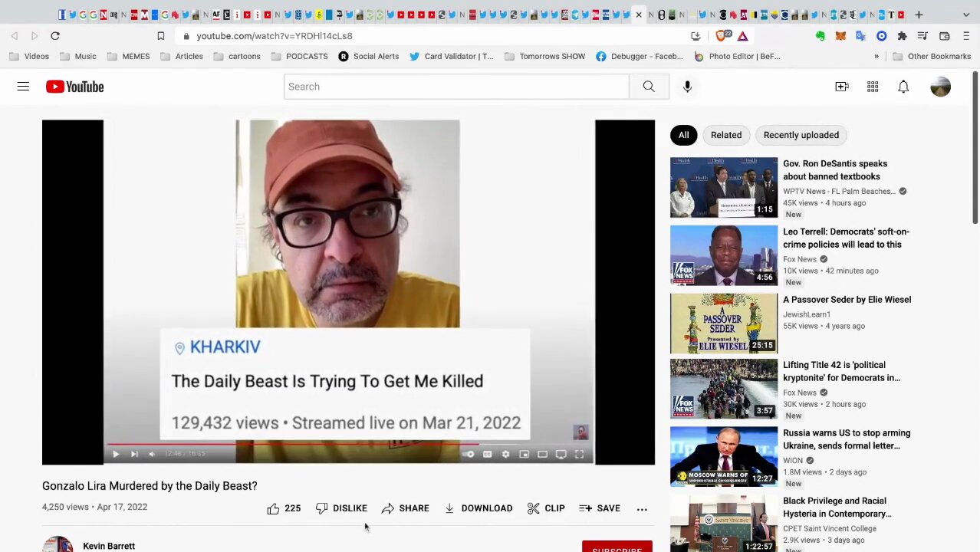Toggle theater mode in player

pyautogui.click(x=542, y=455)
